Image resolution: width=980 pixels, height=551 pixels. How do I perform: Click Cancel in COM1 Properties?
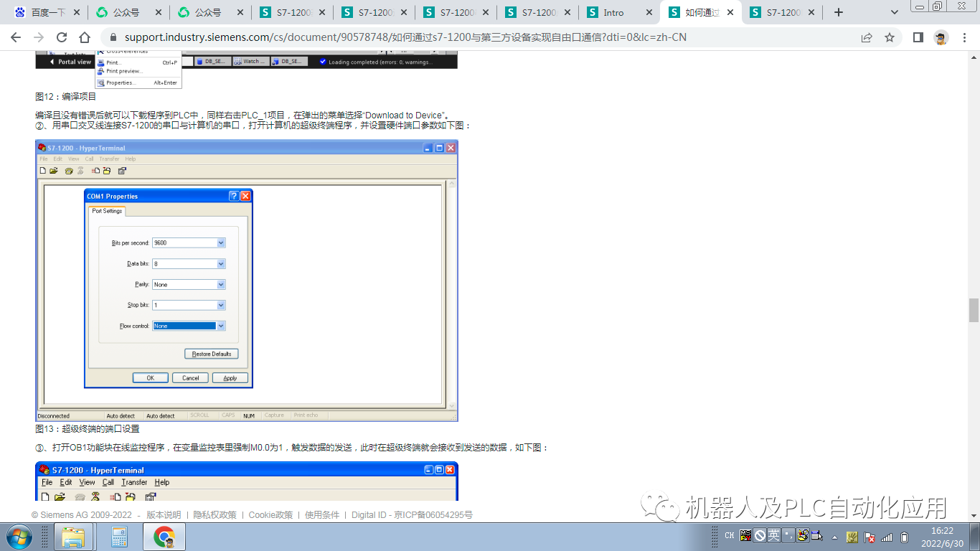[x=191, y=378]
